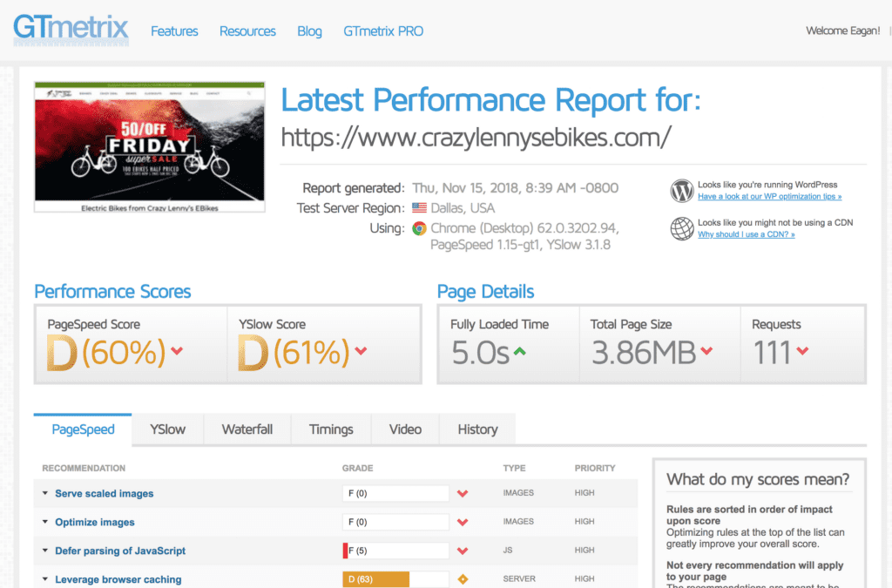The height and width of the screenshot is (588, 892).
Task: Click the tested URL crazylennysebikes.com
Action: (x=476, y=138)
